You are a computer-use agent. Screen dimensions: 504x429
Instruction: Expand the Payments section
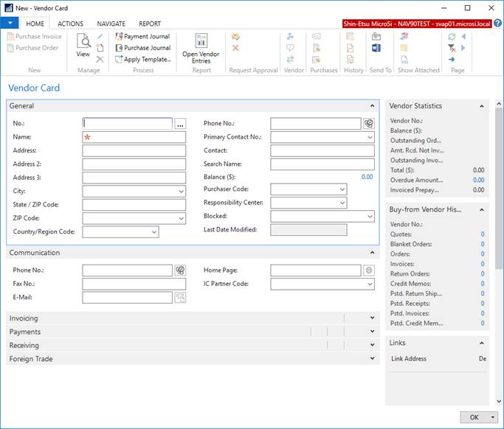[372, 332]
